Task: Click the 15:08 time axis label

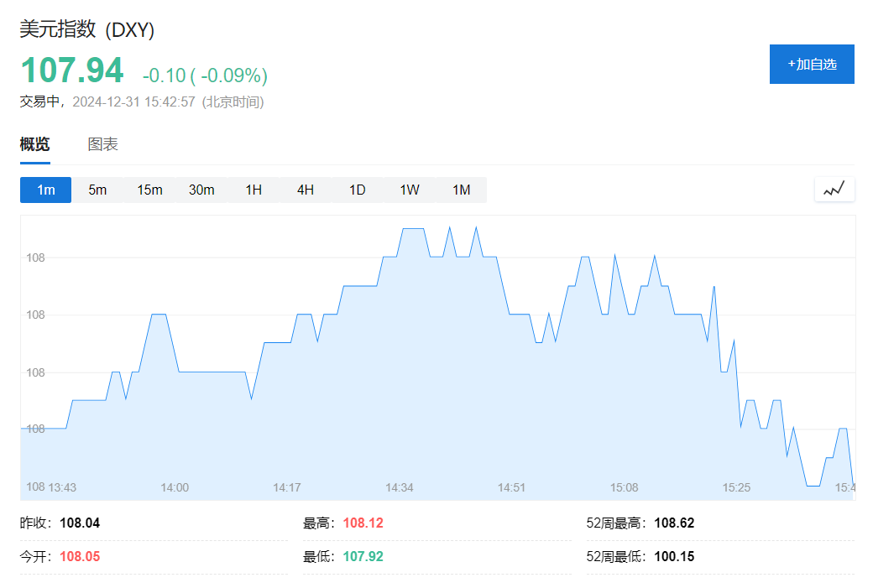Action: coord(624,487)
